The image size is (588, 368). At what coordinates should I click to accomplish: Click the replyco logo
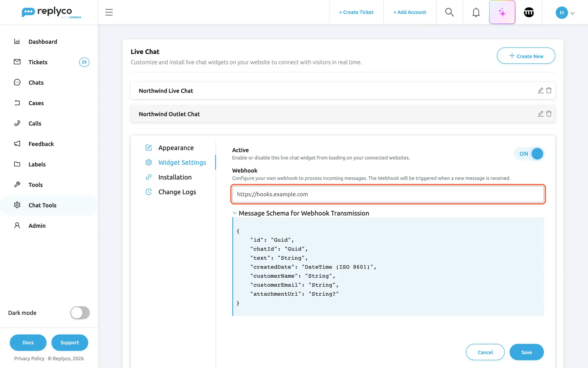(51, 12)
